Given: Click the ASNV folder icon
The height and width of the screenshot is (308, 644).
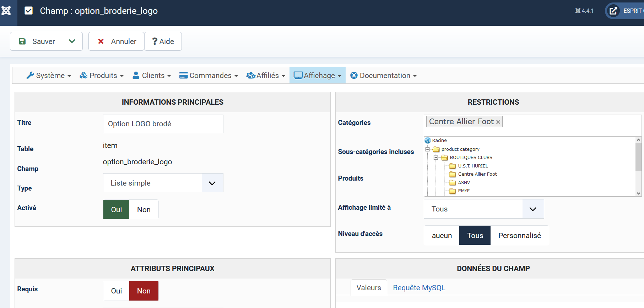Looking at the screenshot, I should [x=452, y=183].
